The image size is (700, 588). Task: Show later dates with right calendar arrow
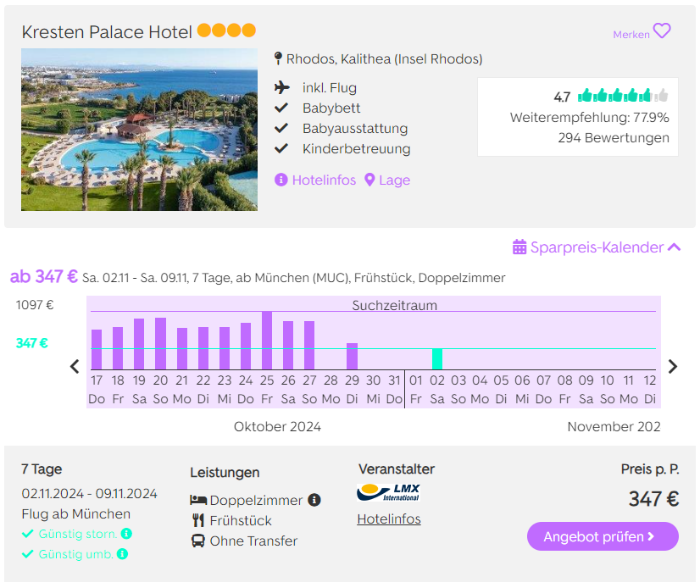coord(673,366)
